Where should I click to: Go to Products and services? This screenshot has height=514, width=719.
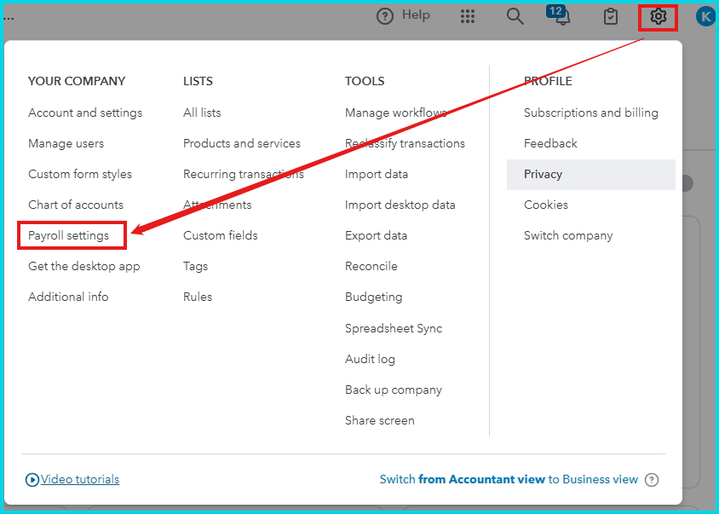242,144
